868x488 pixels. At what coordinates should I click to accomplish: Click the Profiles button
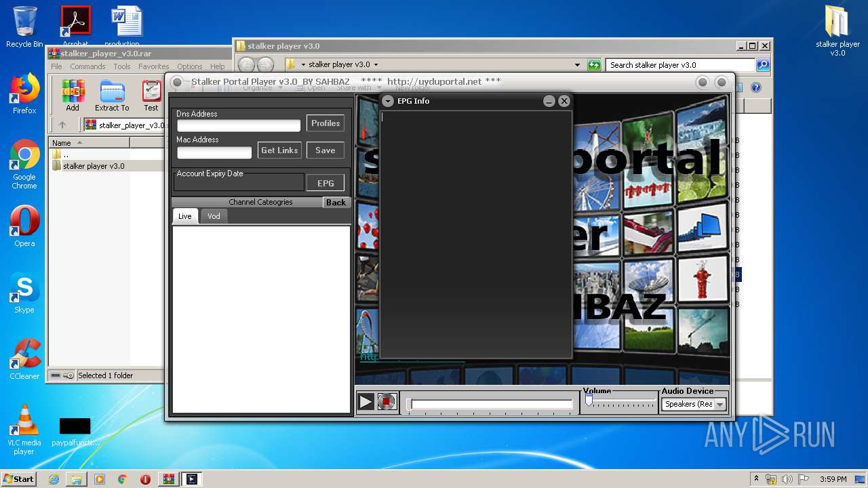pos(325,123)
